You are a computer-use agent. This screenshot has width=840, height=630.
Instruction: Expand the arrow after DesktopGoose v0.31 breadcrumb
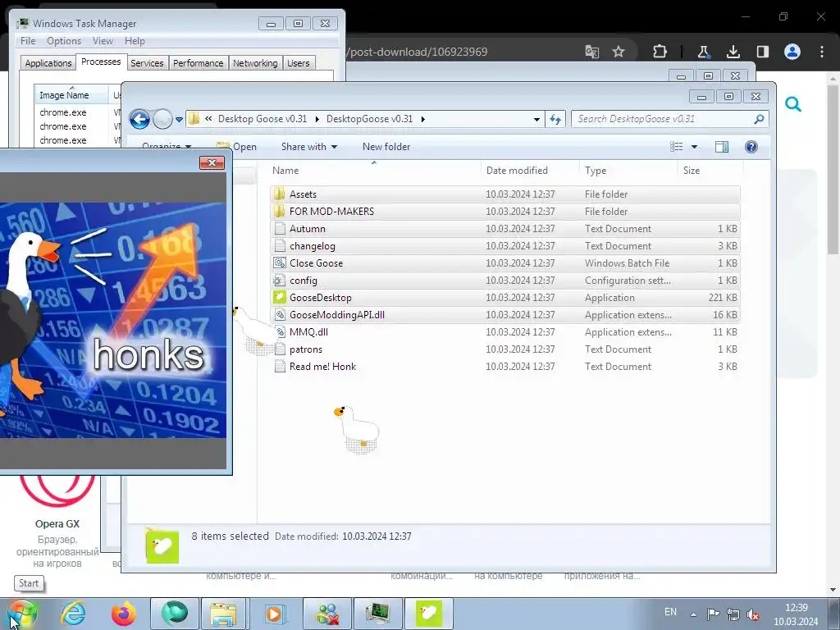(423, 119)
